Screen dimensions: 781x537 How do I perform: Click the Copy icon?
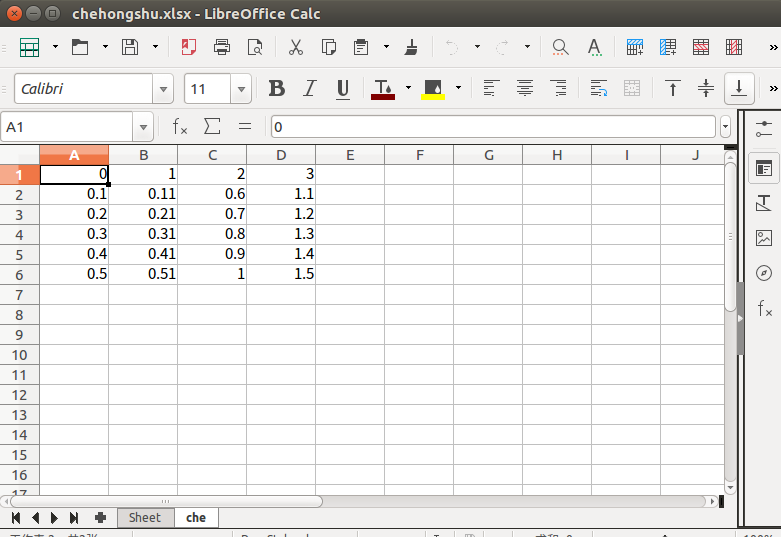(x=329, y=47)
